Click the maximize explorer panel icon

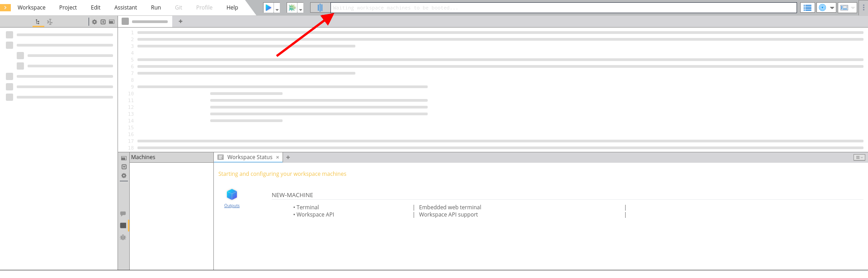pos(111,22)
